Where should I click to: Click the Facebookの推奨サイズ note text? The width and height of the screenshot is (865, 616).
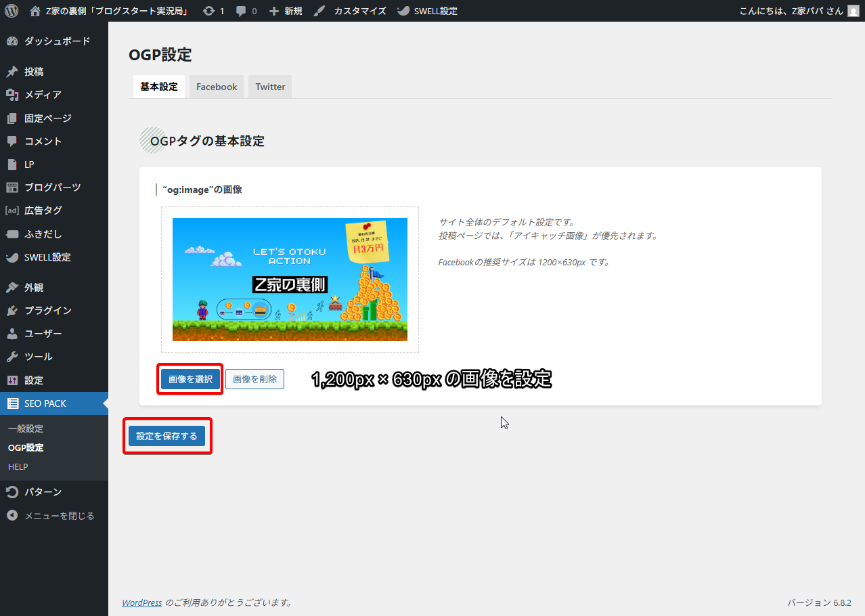tap(525, 262)
